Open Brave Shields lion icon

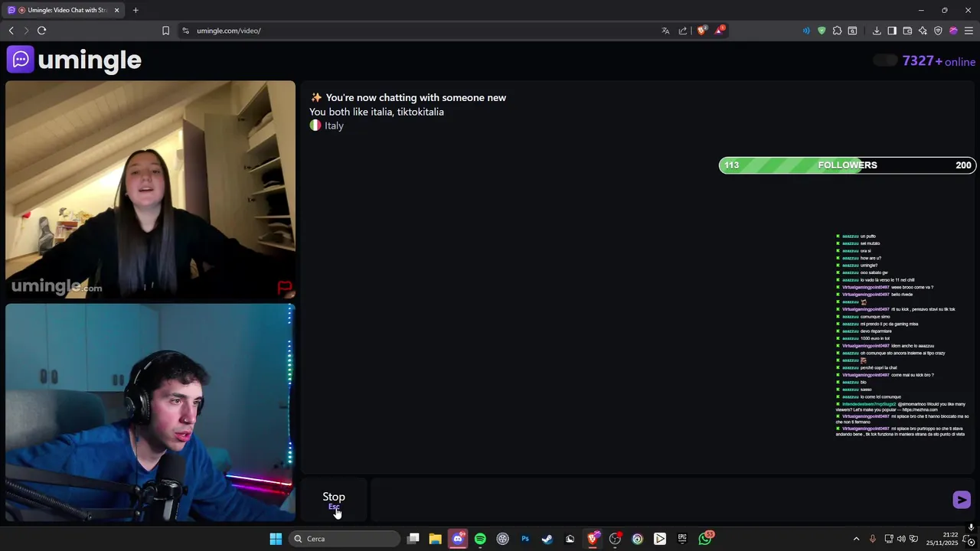(x=701, y=31)
